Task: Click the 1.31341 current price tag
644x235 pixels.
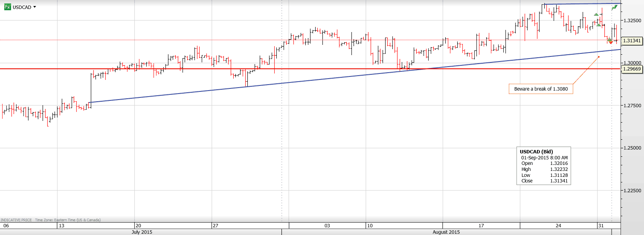Action: click(632, 41)
